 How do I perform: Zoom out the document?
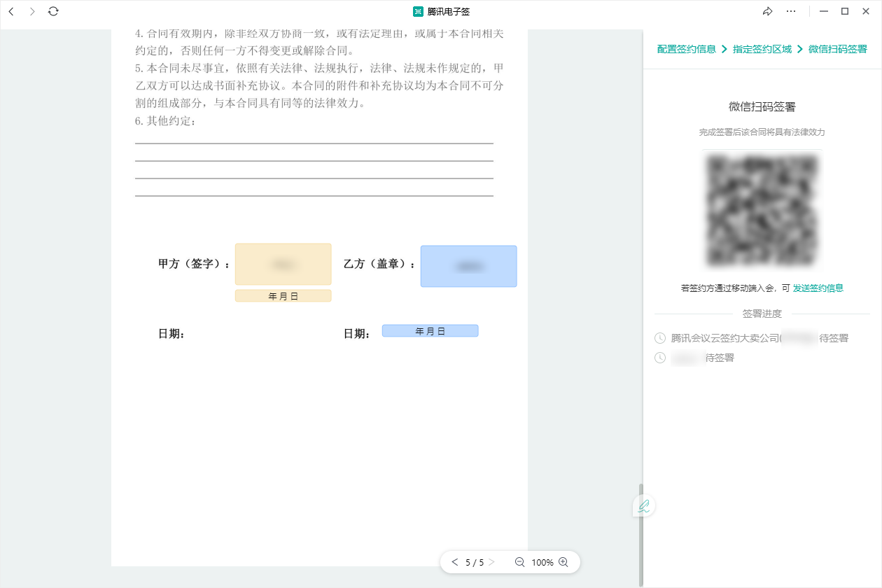pos(519,562)
